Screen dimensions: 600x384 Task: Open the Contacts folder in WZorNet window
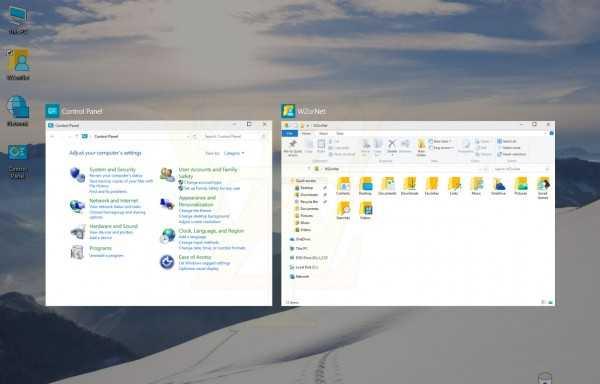click(x=343, y=186)
